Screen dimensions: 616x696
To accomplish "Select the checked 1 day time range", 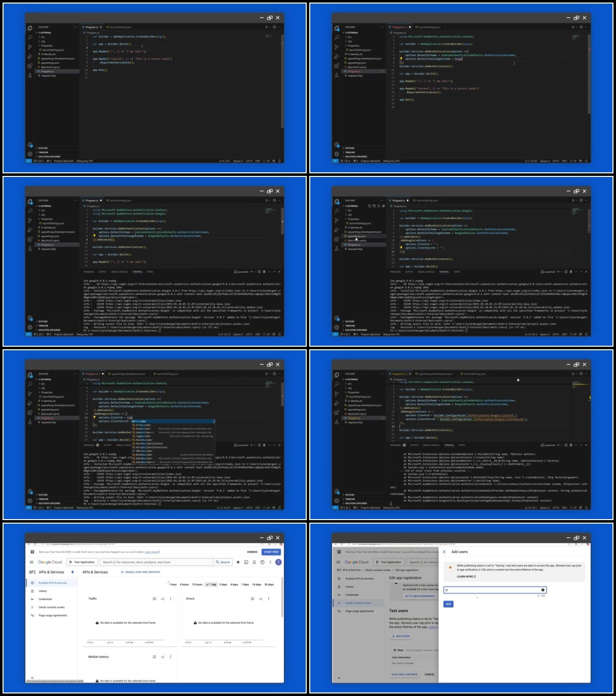I will point(211,584).
